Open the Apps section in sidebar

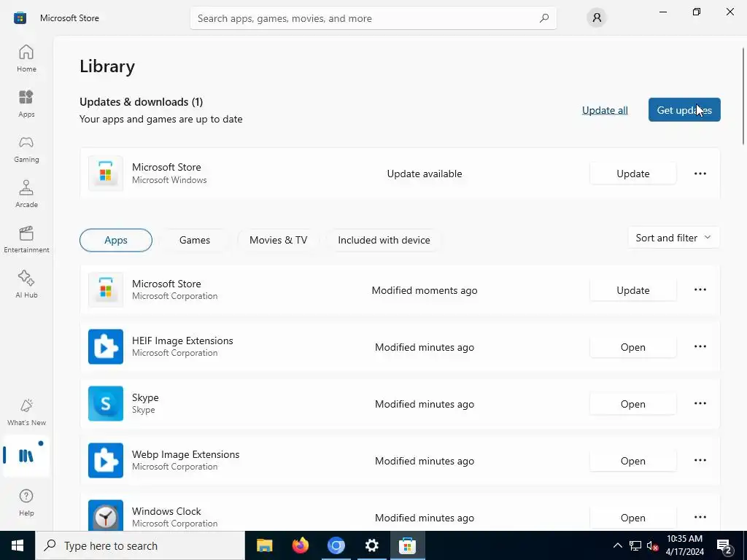tap(26, 104)
